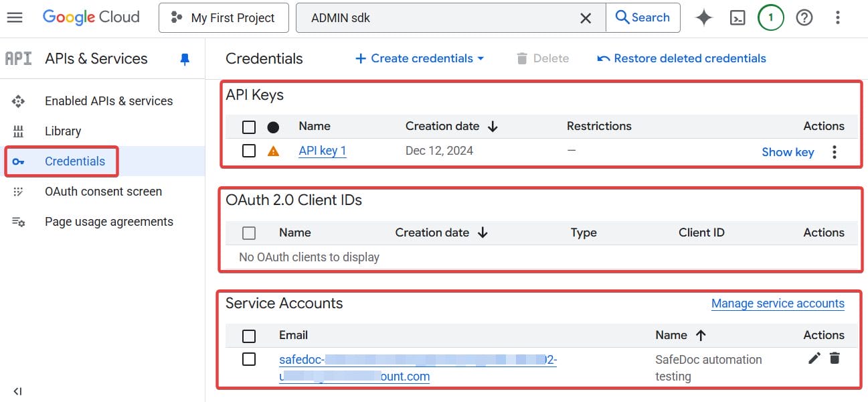
Task: Tick the API key 1 row checkbox
Action: [x=249, y=151]
